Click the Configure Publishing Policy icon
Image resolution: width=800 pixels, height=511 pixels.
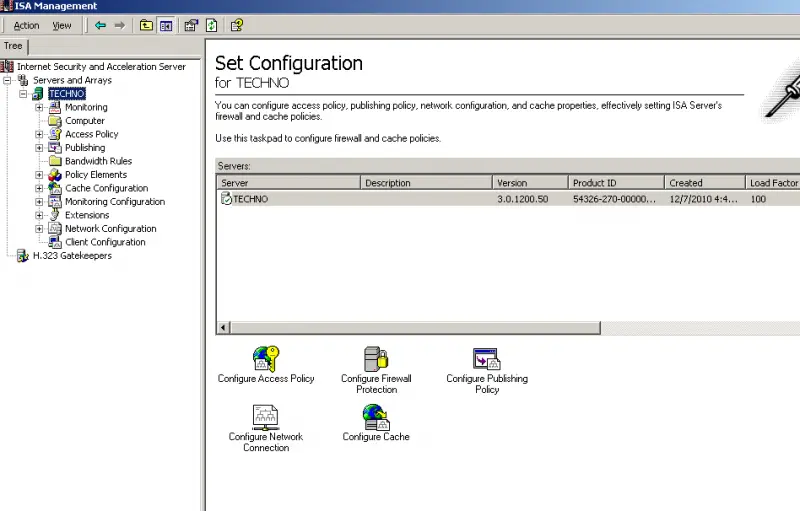click(x=487, y=359)
